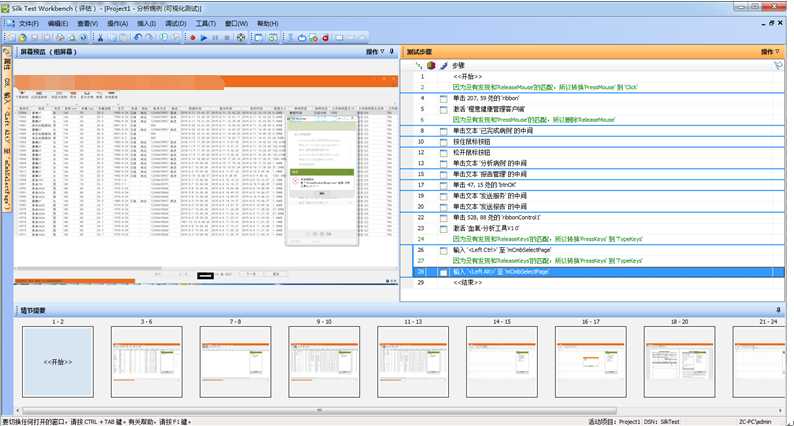Open the 窗口(W) menu
The width and height of the screenshot is (794, 426).
pyautogui.click(x=236, y=24)
